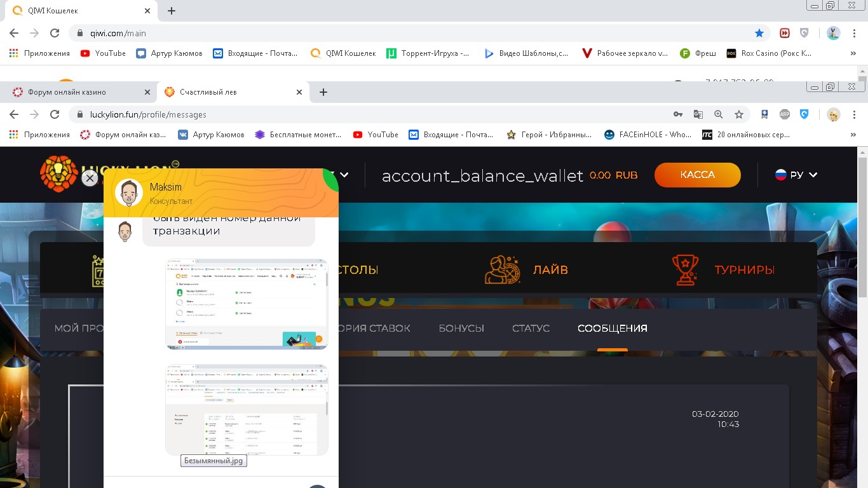Close the Форум онлайн казино tab
This screenshot has height=488, width=868.
(147, 92)
